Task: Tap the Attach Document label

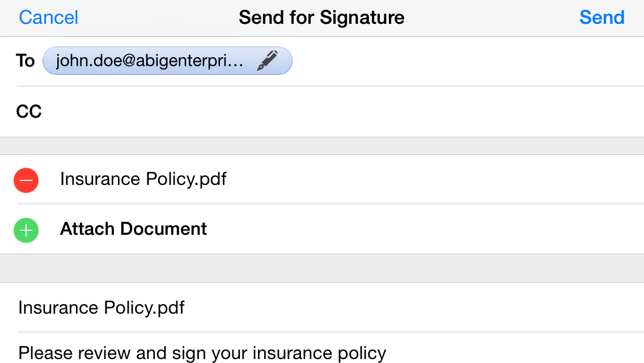Action: pos(134,229)
